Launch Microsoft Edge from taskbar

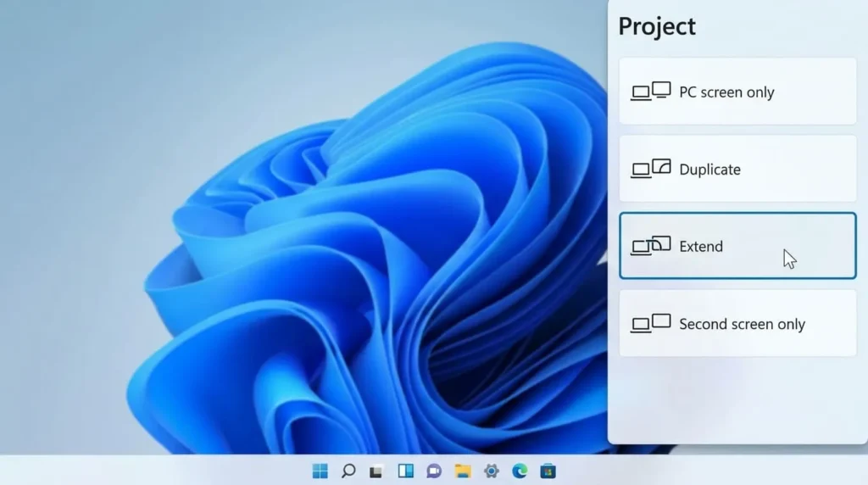(x=520, y=471)
